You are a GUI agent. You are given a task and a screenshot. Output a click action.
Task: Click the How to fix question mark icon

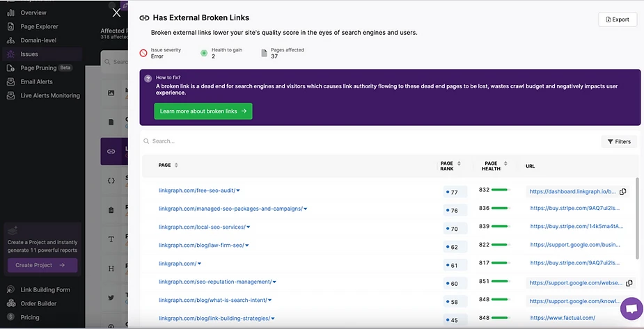pyautogui.click(x=148, y=79)
